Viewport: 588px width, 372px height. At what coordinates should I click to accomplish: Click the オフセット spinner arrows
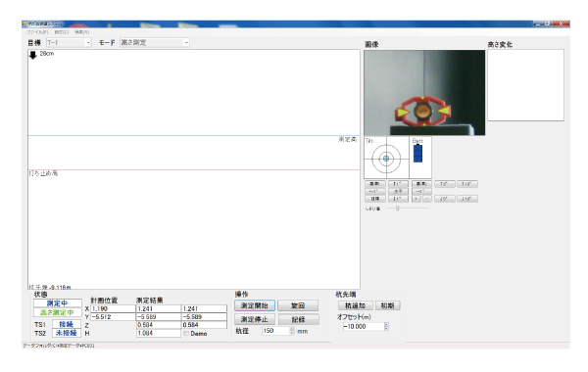coord(386,326)
